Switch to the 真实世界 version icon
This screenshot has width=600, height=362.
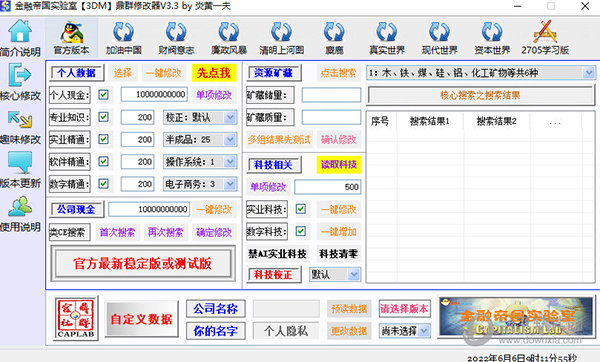pyautogui.click(x=387, y=32)
